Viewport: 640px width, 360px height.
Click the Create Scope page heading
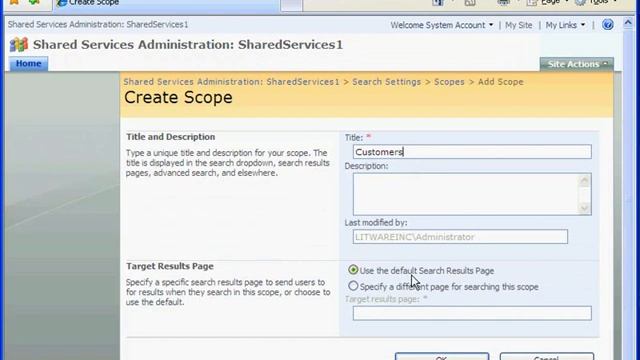point(178,98)
